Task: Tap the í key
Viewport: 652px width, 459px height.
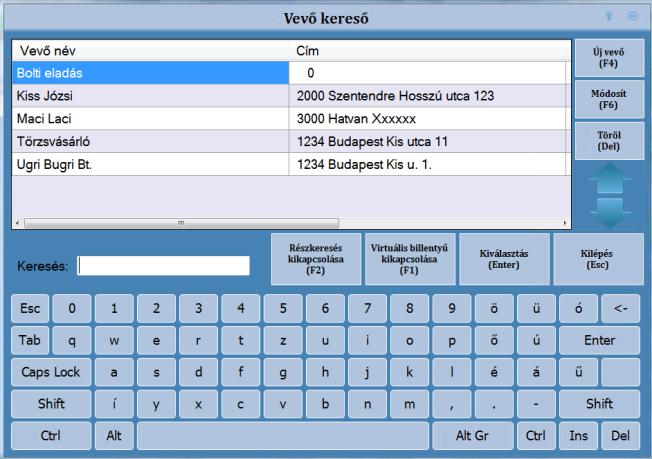Action: [x=114, y=404]
